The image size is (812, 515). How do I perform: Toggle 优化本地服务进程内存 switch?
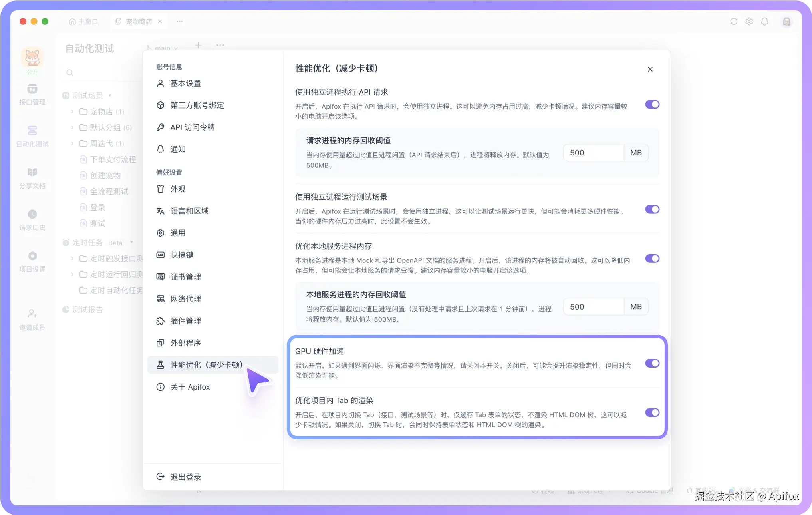tap(652, 258)
